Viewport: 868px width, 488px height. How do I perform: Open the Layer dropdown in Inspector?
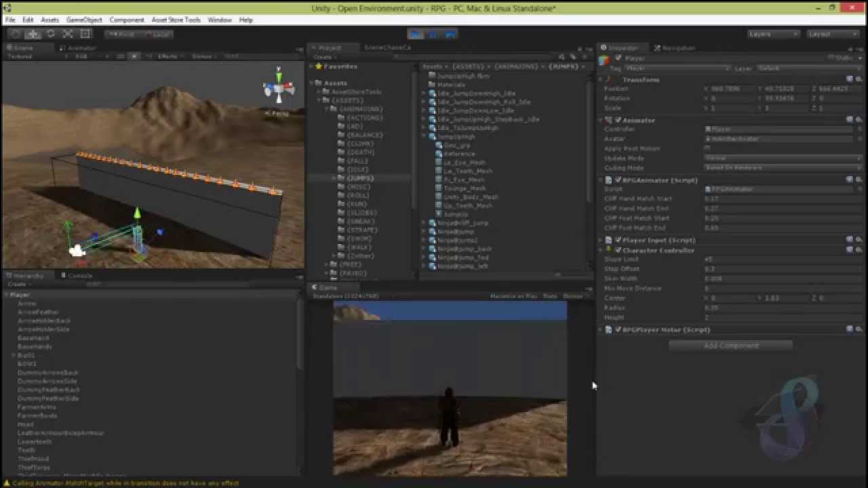(x=808, y=68)
